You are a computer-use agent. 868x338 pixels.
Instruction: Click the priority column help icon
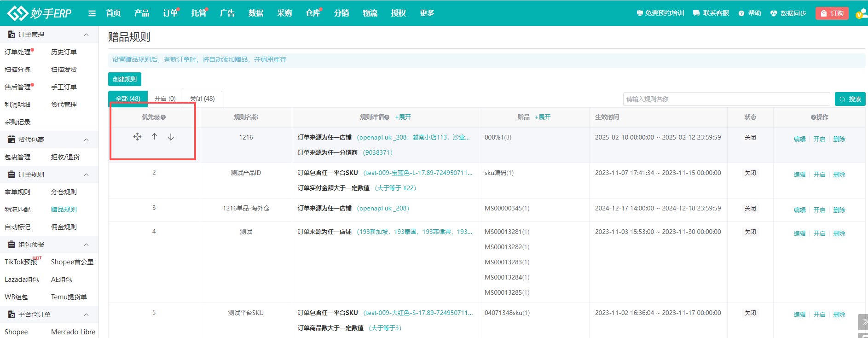click(x=163, y=117)
